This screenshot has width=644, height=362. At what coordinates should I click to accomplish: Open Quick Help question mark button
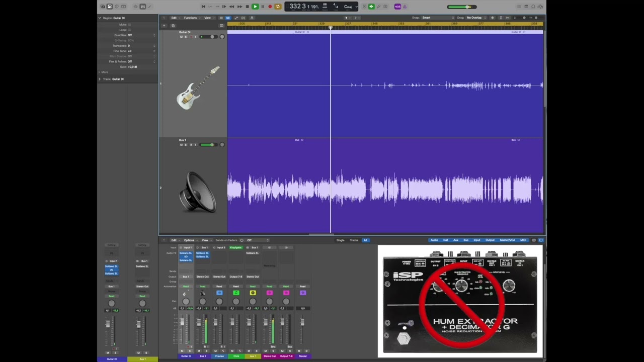117,7
